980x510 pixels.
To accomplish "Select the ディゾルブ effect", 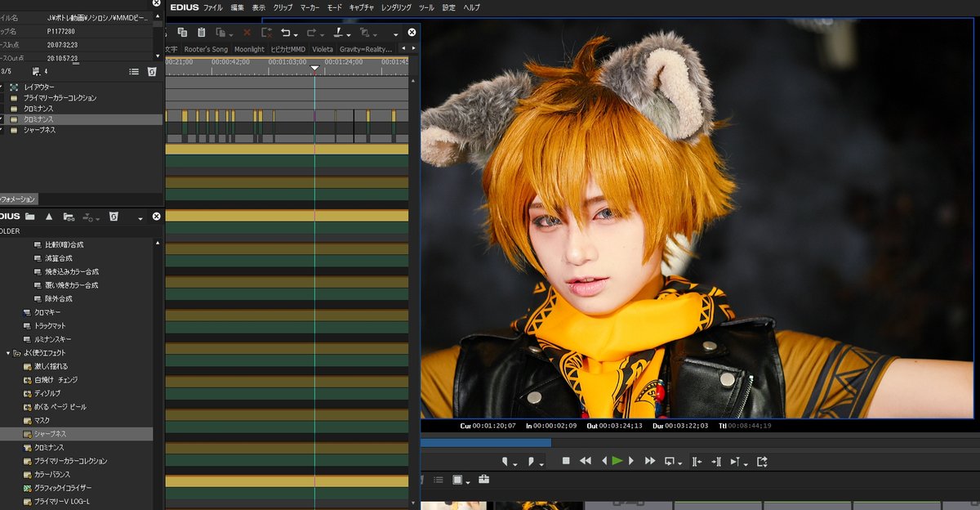I will (47, 393).
